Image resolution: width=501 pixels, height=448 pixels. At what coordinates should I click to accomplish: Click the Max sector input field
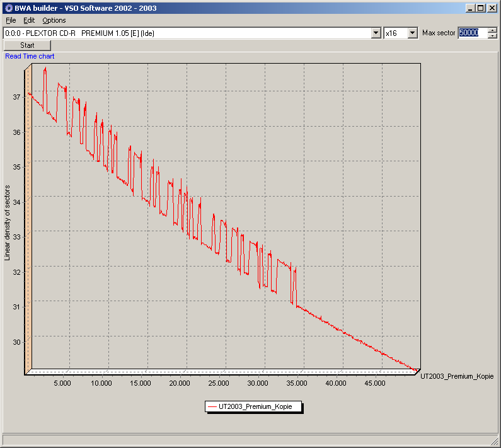point(473,33)
